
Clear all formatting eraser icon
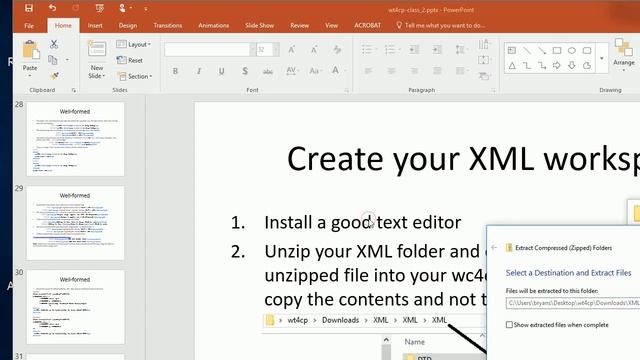click(x=337, y=50)
